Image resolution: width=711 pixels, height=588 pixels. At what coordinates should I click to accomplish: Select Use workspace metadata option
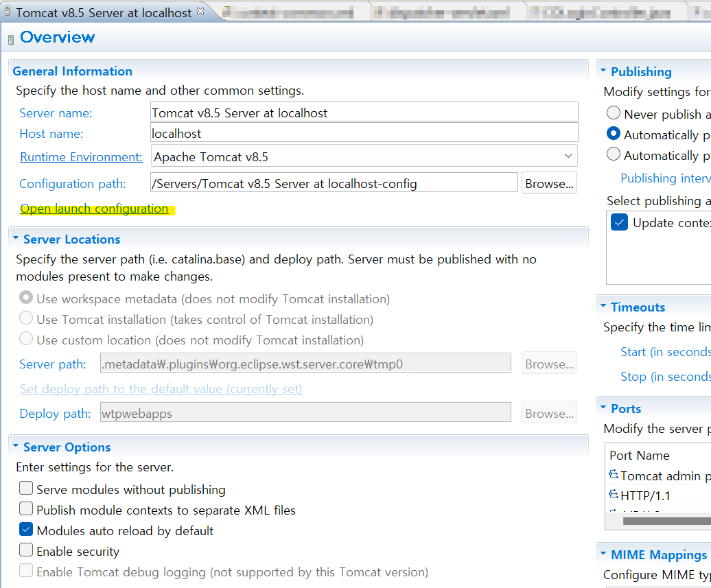tap(26, 297)
